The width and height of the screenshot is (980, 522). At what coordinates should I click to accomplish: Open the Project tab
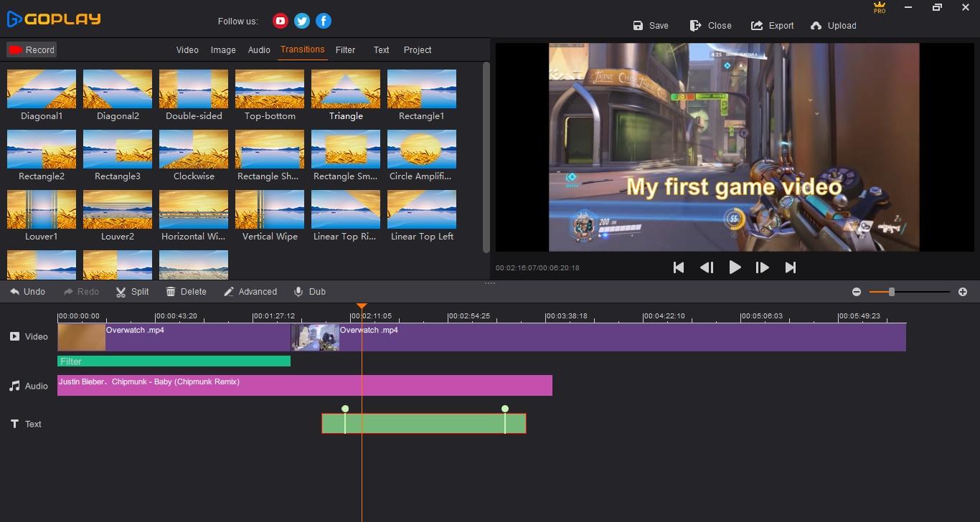tap(418, 49)
